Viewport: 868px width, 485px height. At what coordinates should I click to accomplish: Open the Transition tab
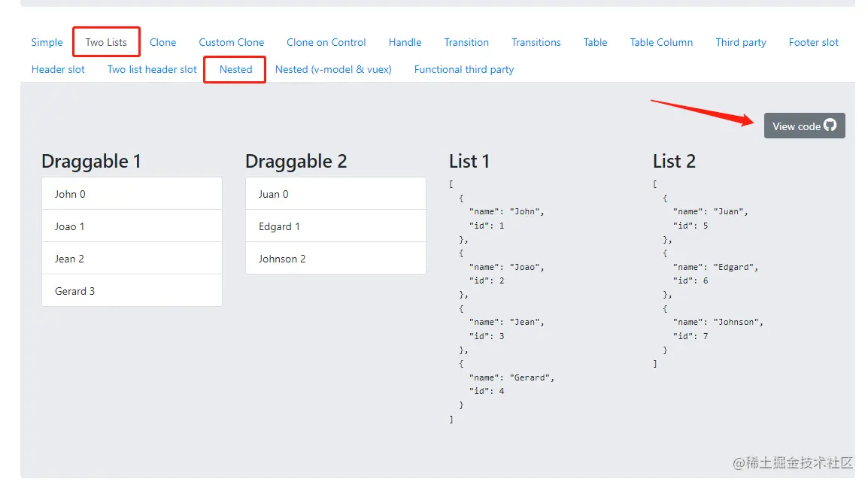(466, 42)
